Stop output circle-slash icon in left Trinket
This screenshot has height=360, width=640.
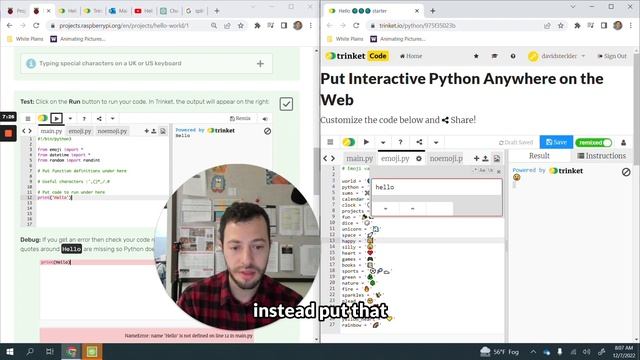tap(267, 131)
